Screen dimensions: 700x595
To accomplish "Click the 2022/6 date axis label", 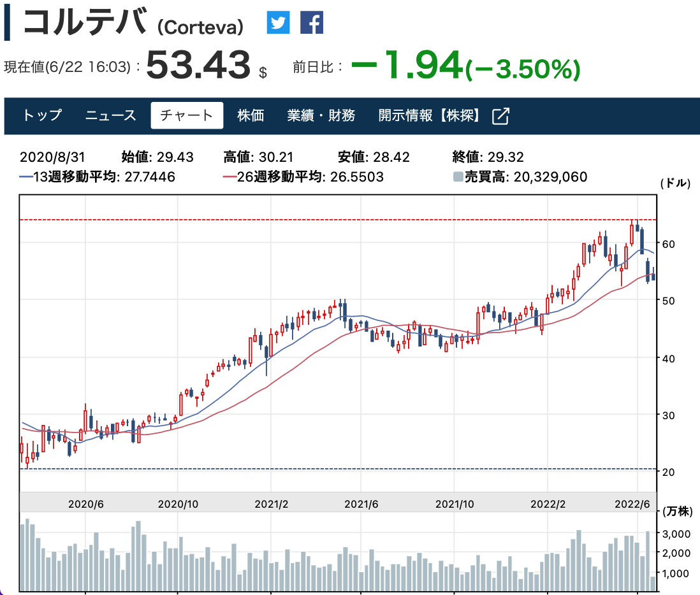I will (632, 504).
